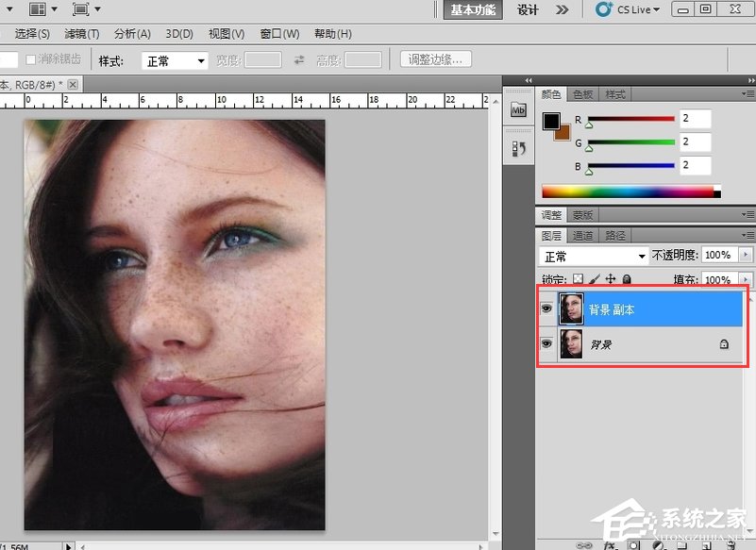Click the add layer mask icon
The image size is (756, 550).
pos(633,544)
